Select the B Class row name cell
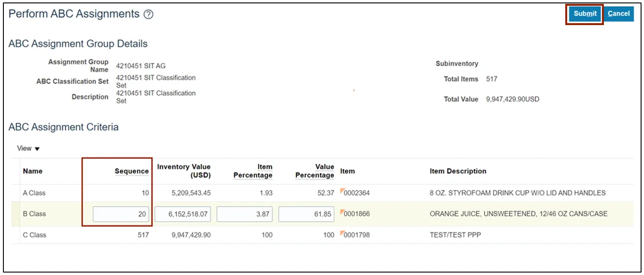The image size is (644, 275). tap(34, 214)
